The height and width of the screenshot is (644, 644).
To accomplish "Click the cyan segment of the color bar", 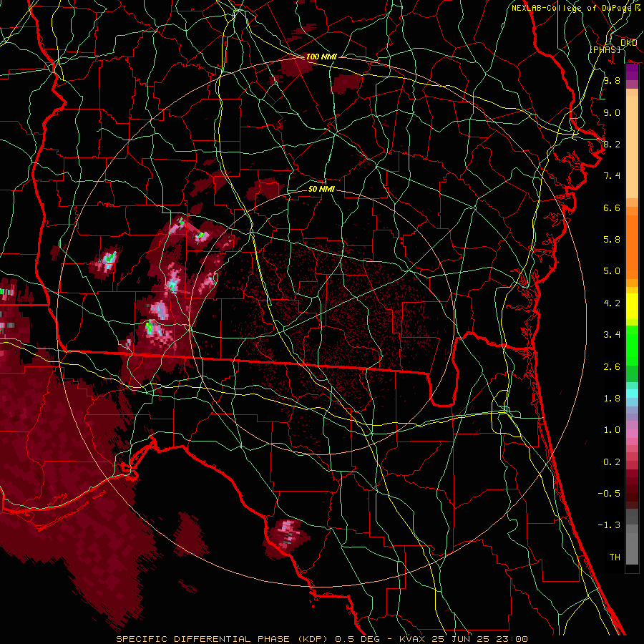I will pos(632,394).
